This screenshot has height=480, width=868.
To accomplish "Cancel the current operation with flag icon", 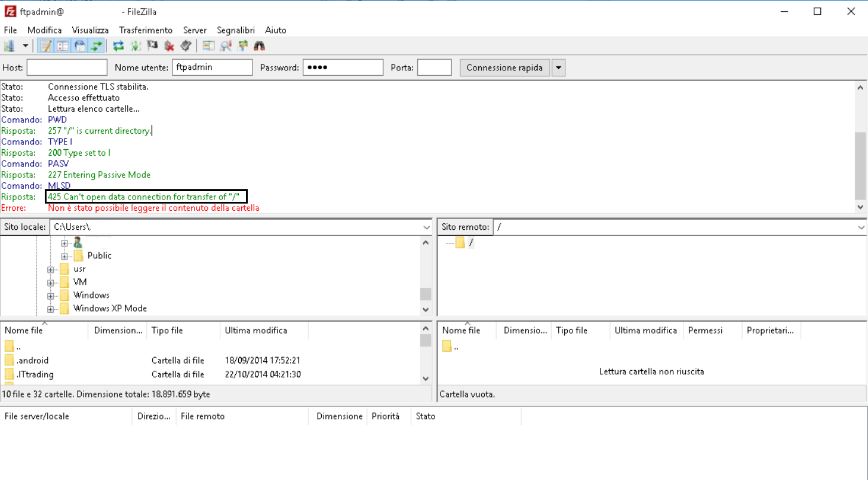I will (152, 46).
